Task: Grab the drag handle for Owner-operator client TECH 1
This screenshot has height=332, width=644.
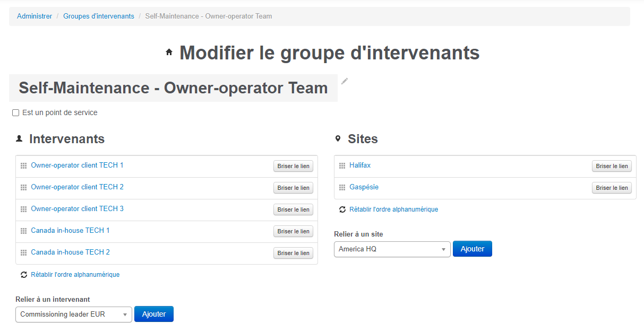Action: coord(23,165)
